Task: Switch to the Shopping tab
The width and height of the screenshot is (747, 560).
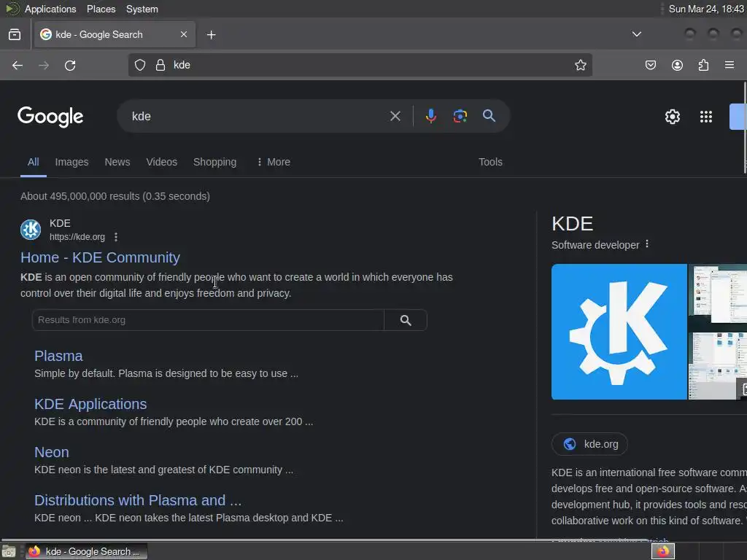Action: tap(214, 162)
